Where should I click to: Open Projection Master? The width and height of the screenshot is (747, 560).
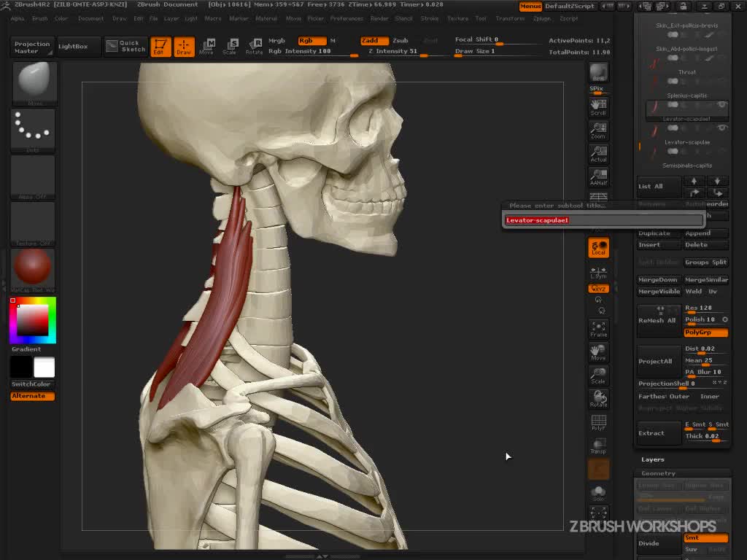32,47
